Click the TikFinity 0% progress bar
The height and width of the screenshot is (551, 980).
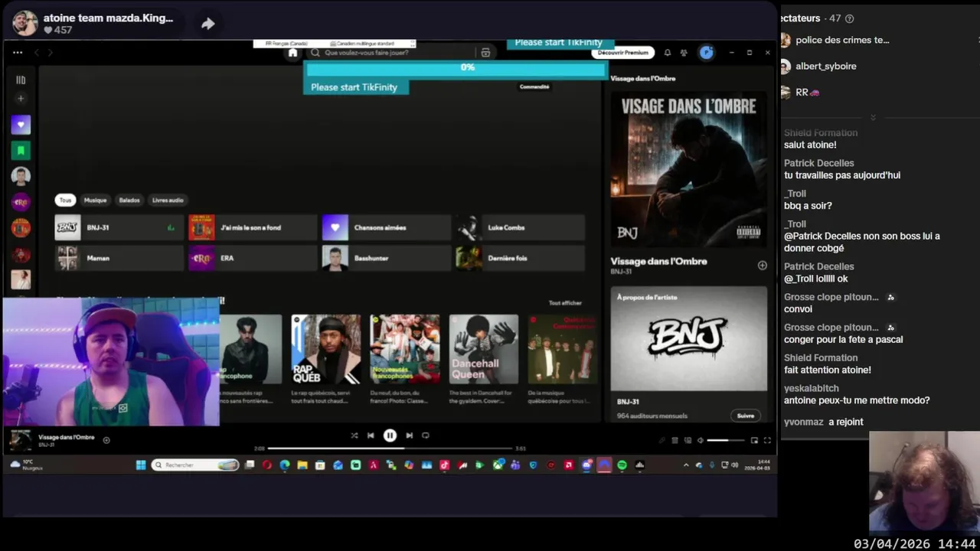pyautogui.click(x=457, y=69)
